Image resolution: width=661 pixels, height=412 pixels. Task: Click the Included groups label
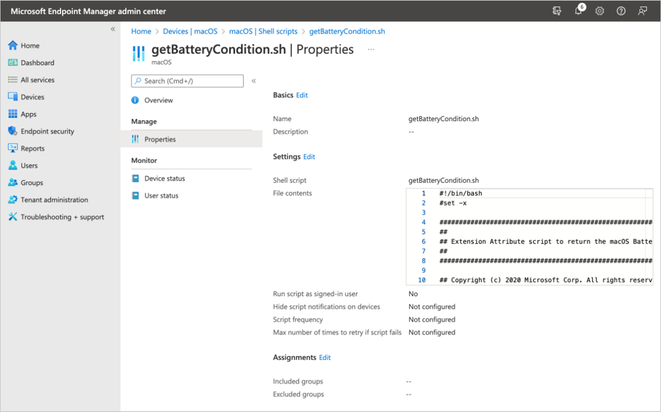[298, 381]
